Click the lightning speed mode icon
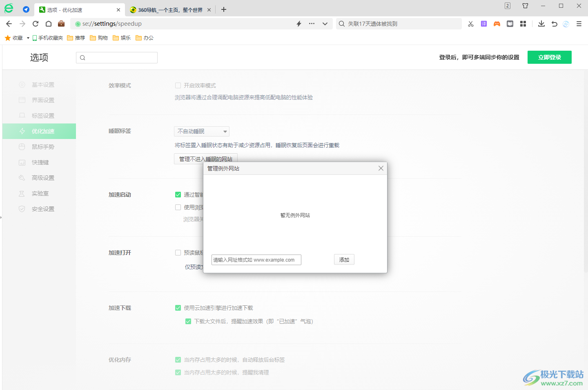 click(299, 24)
